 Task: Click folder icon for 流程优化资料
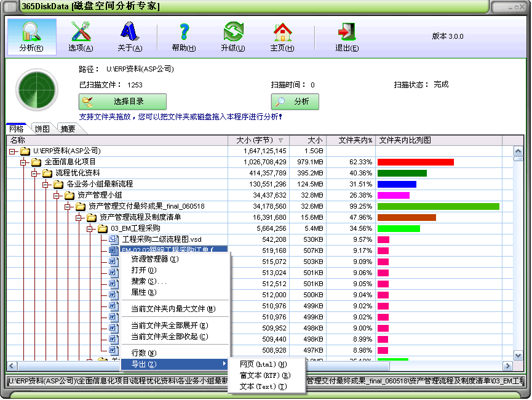tap(47, 173)
